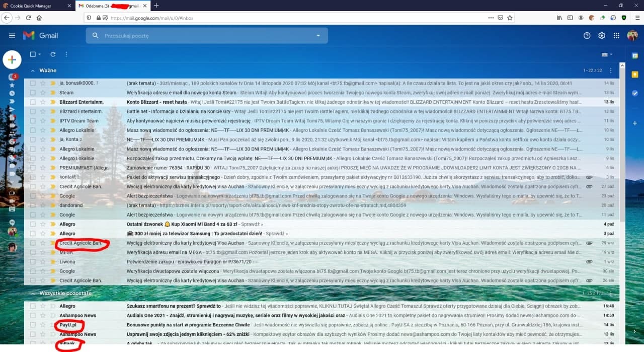Open Starred messages in sidebar
644x352 pixels.
(x=12, y=85)
